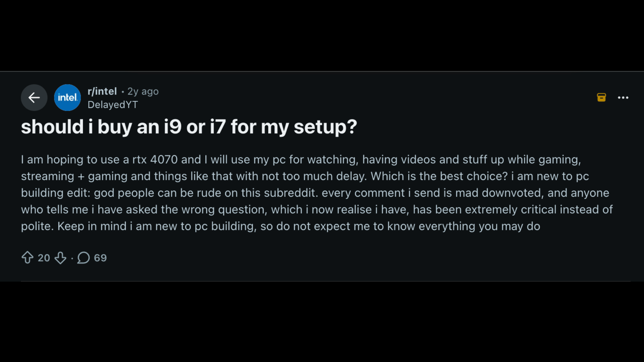644x362 pixels.
Task: View DelayedYT's user profile
Action: pyautogui.click(x=113, y=105)
